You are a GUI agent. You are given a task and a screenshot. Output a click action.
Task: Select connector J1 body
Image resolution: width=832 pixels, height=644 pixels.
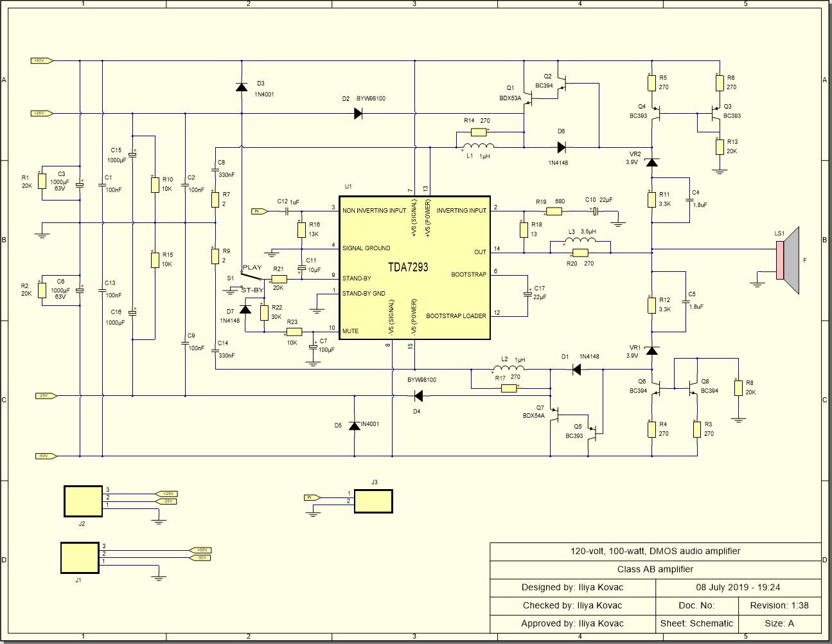[80, 558]
